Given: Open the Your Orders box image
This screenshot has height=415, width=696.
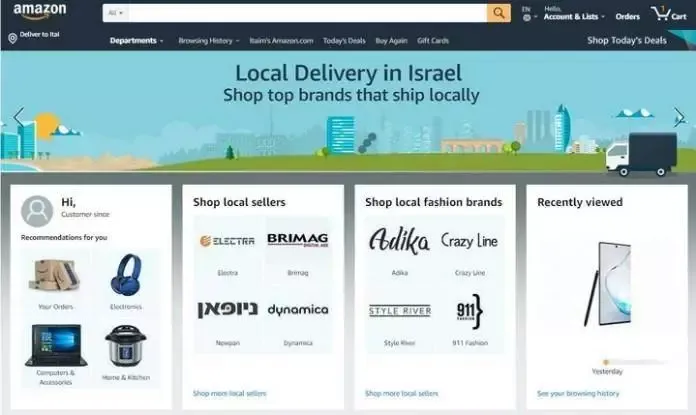Looking at the screenshot, I should click(x=55, y=275).
